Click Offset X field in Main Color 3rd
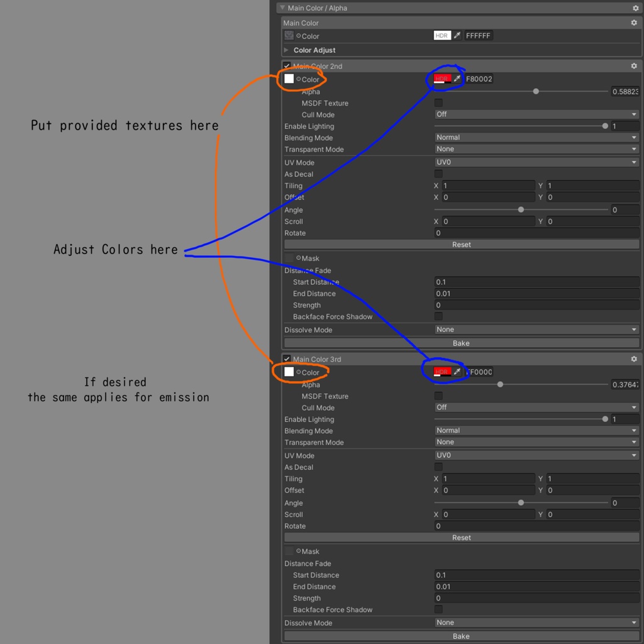 [488, 490]
